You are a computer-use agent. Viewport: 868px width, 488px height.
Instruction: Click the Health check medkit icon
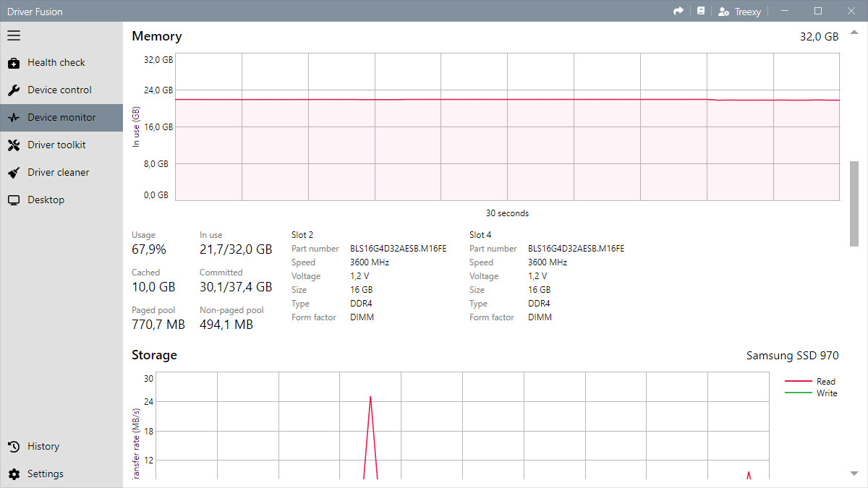(x=14, y=63)
